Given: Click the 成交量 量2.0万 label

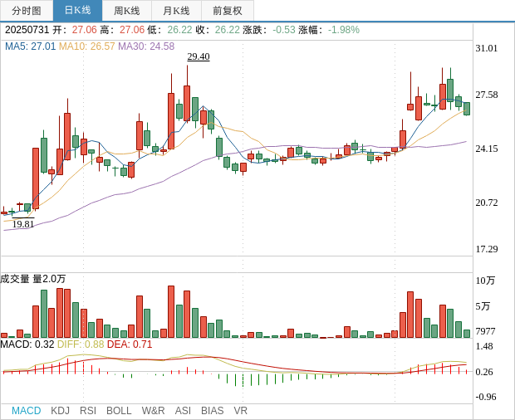Looking at the screenshot, I should 33,279.
